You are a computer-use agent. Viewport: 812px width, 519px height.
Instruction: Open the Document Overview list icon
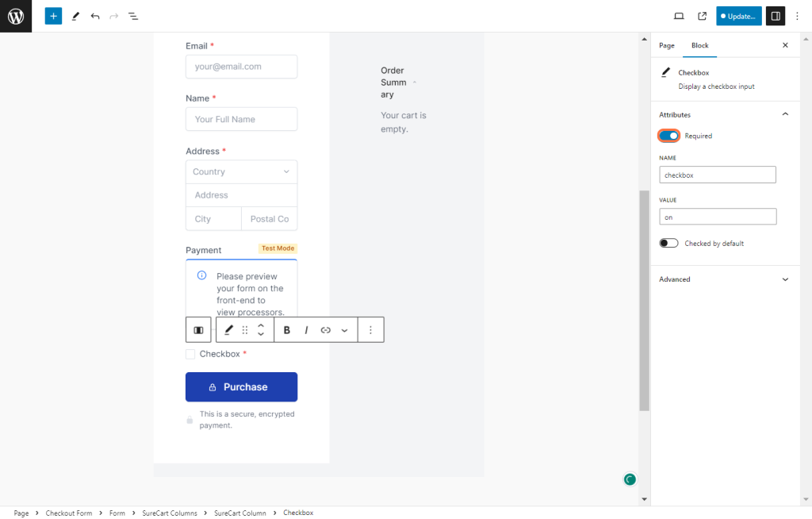tap(133, 16)
